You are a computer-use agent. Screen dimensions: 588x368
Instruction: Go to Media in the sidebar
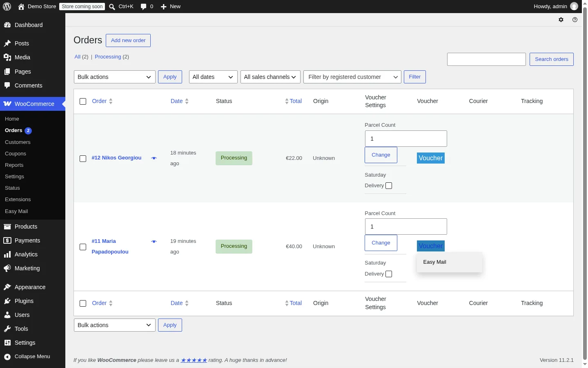tap(33, 57)
